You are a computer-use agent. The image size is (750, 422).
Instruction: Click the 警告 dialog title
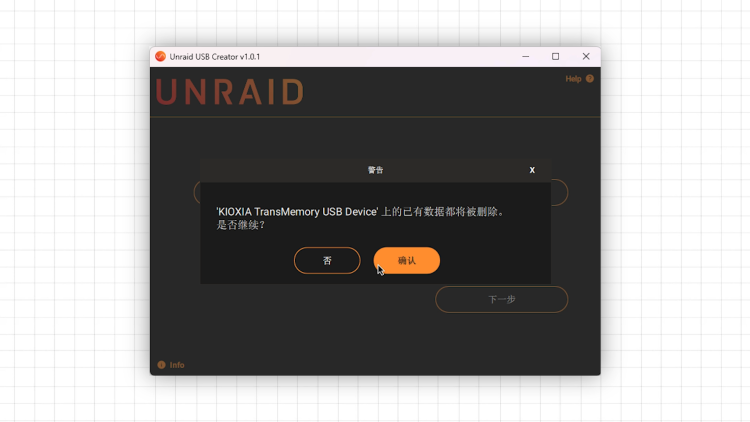(x=375, y=170)
